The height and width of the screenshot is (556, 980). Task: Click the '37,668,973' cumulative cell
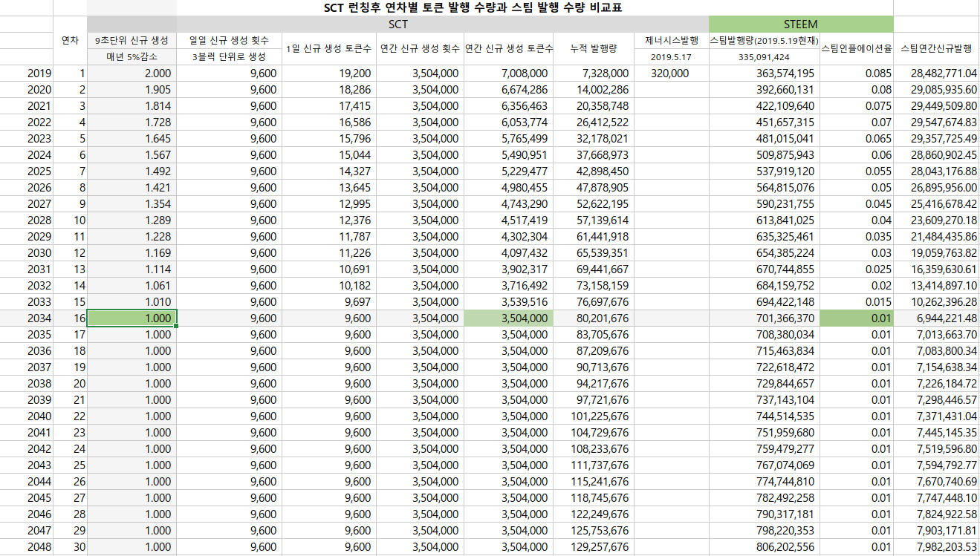pyautogui.click(x=594, y=155)
